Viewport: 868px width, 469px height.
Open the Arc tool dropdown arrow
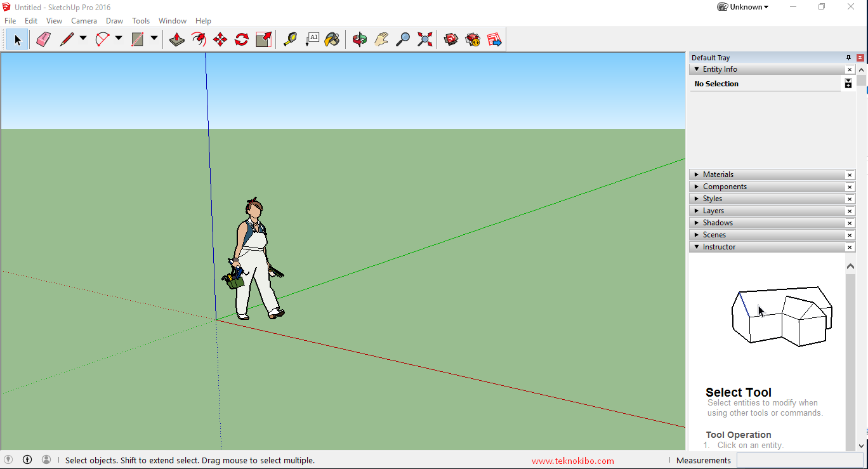click(119, 39)
